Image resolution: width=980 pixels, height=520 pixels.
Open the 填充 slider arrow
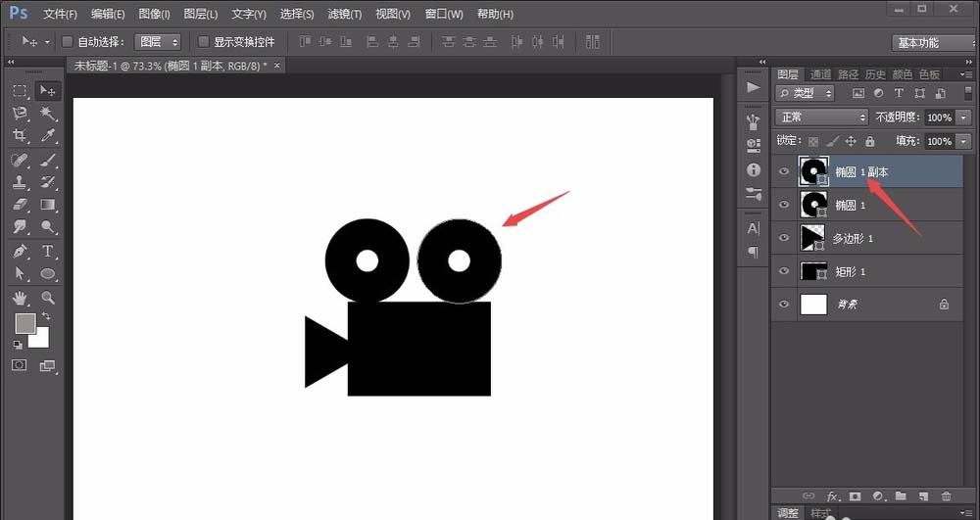(x=963, y=142)
